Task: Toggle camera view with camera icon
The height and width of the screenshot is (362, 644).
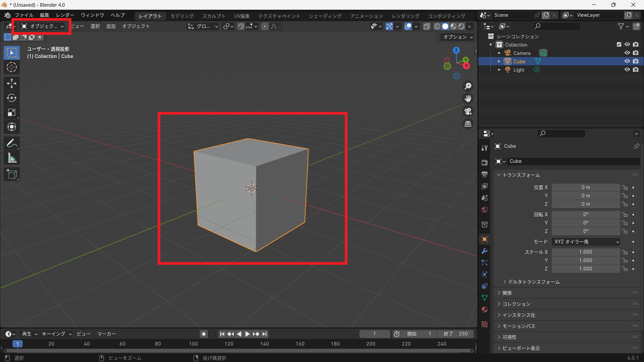Action: tap(468, 111)
